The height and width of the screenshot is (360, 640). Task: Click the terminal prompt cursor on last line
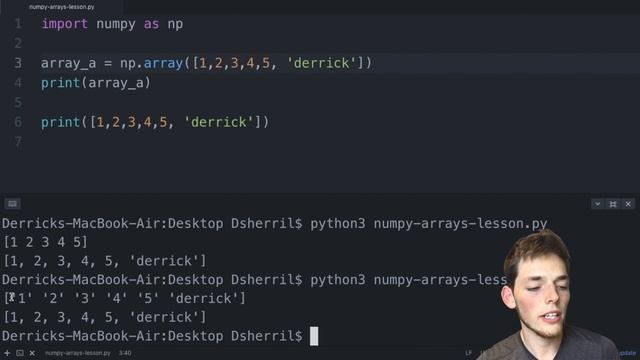click(x=314, y=336)
